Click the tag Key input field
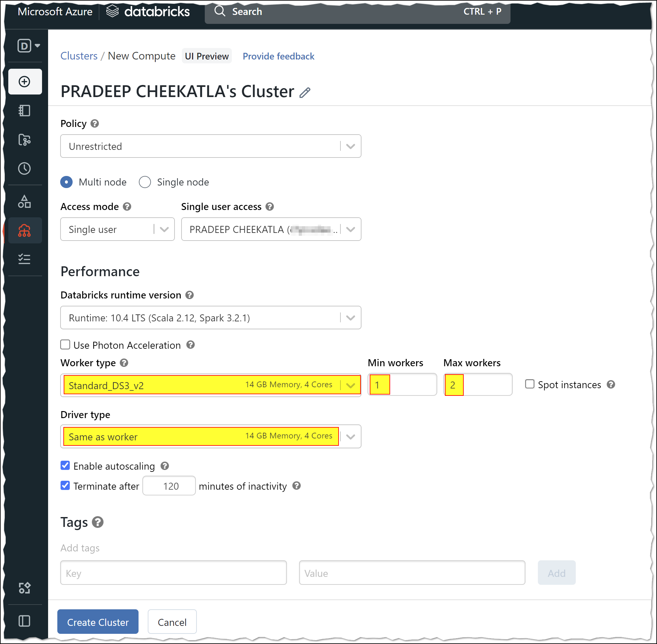 pyautogui.click(x=173, y=573)
